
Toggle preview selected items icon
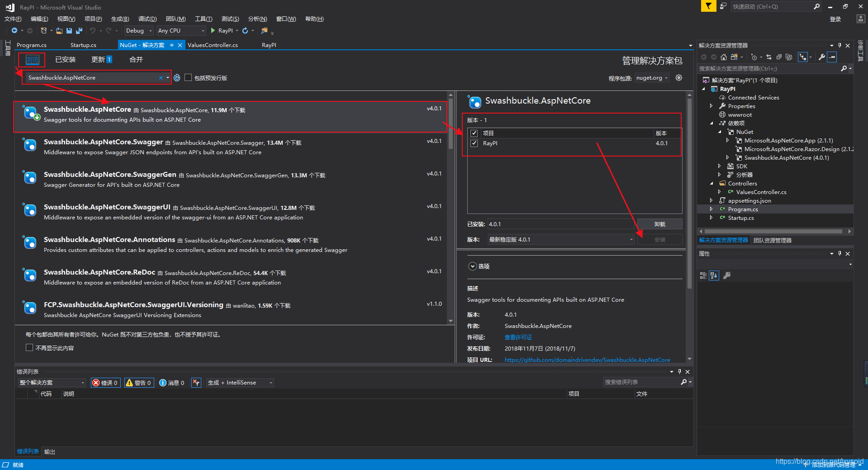tap(832, 57)
